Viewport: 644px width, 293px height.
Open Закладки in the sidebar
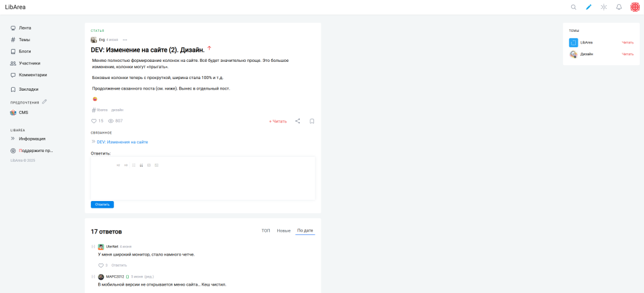[x=28, y=89]
